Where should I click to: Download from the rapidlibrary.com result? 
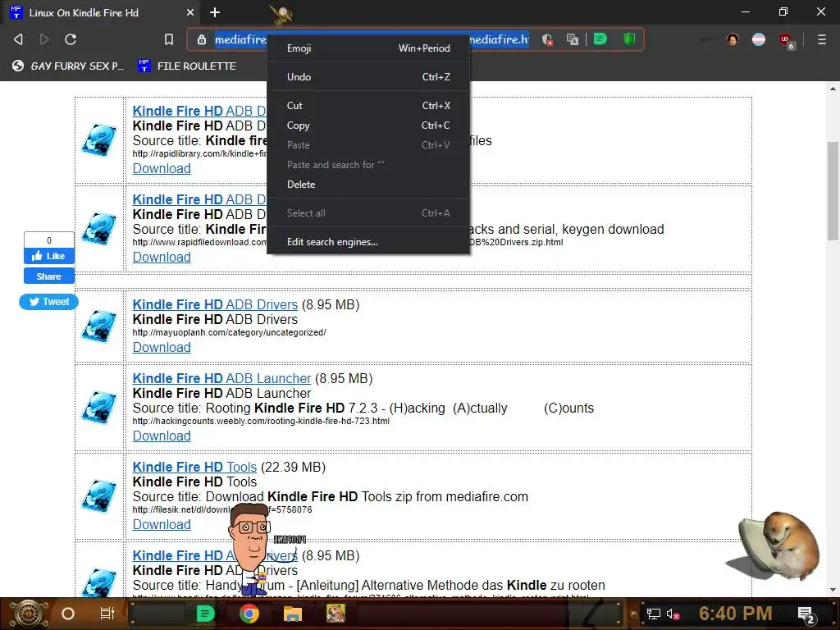162,168
